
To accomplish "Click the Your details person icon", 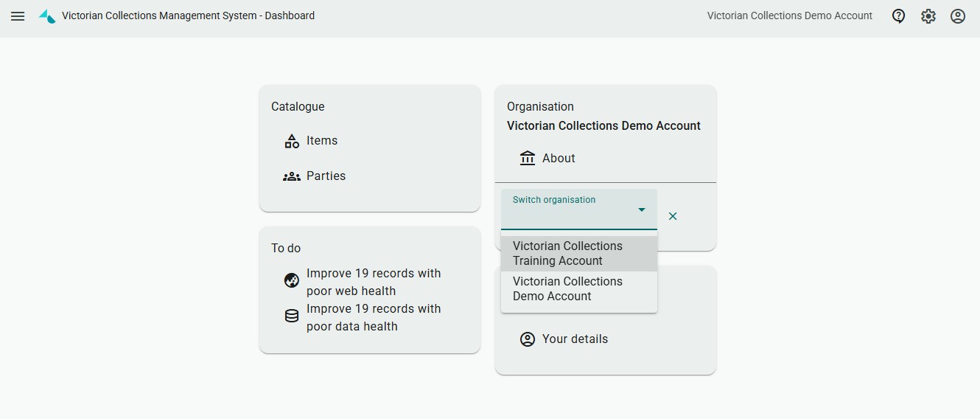I will click(528, 339).
